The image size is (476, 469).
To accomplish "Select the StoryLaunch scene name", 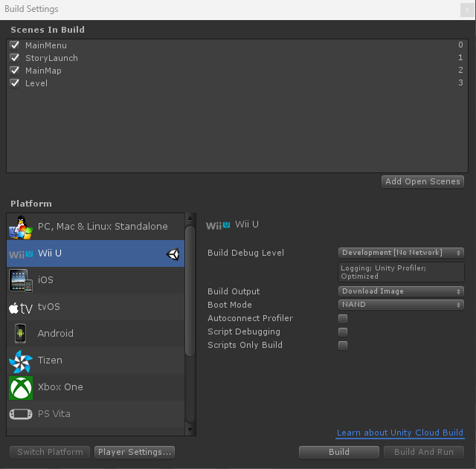I will [51, 58].
